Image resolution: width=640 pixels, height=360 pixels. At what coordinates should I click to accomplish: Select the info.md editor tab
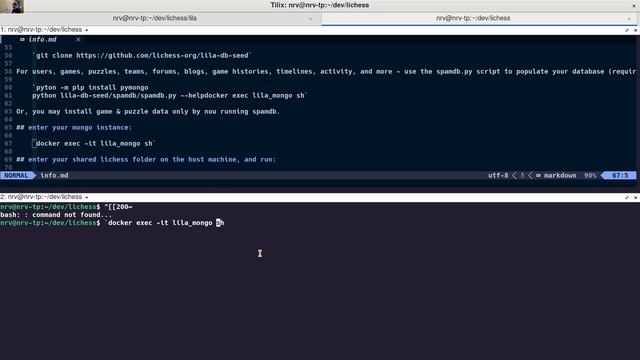tap(42, 40)
